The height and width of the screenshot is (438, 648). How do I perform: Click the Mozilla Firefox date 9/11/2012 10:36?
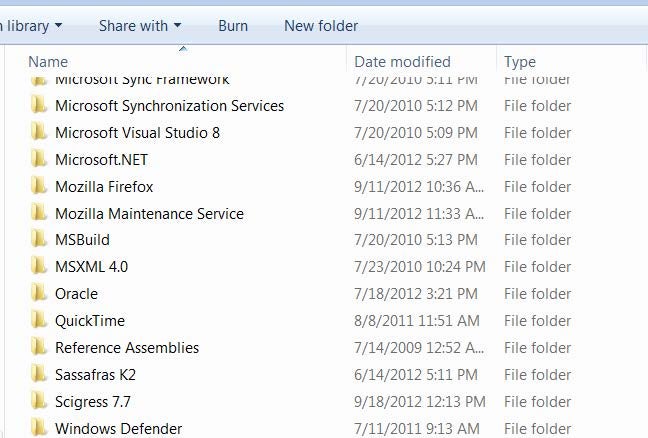click(x=419, y=187)
